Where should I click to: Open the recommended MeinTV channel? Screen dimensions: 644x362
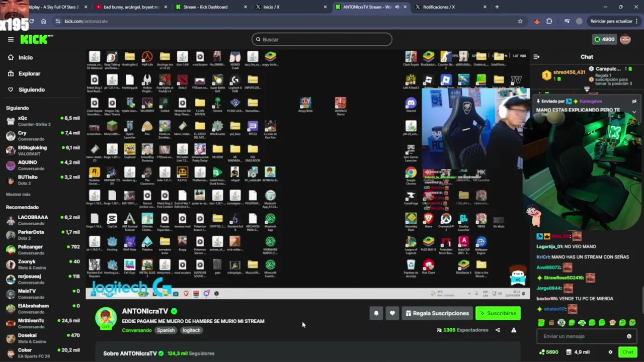click(43, 294)
